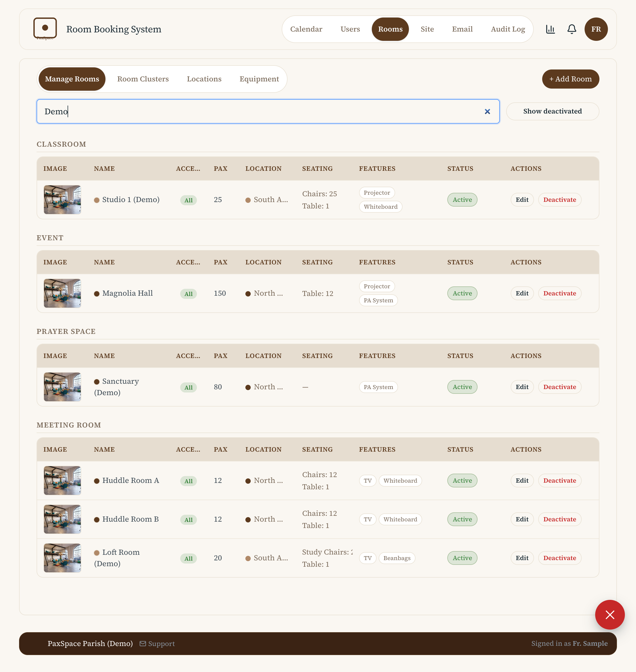
Task: Select the Equipment sub-tab
Action: 259,79
